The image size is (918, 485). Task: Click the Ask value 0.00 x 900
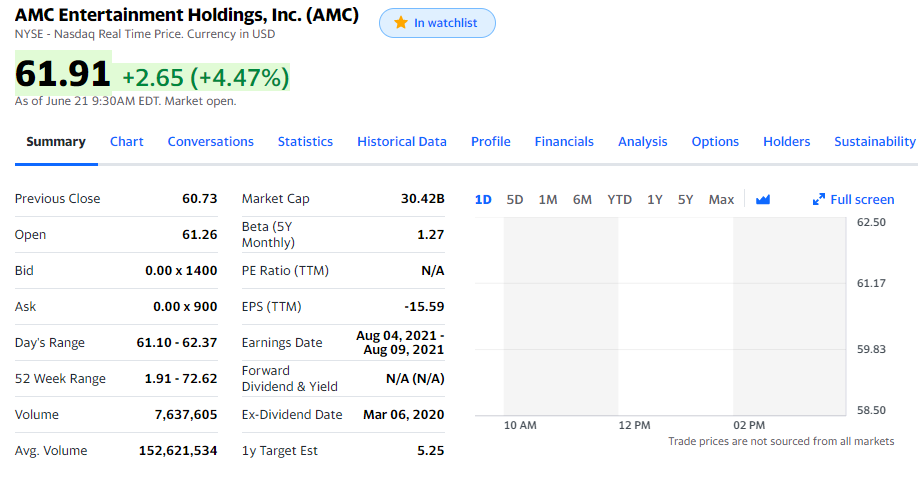[185, 307]
